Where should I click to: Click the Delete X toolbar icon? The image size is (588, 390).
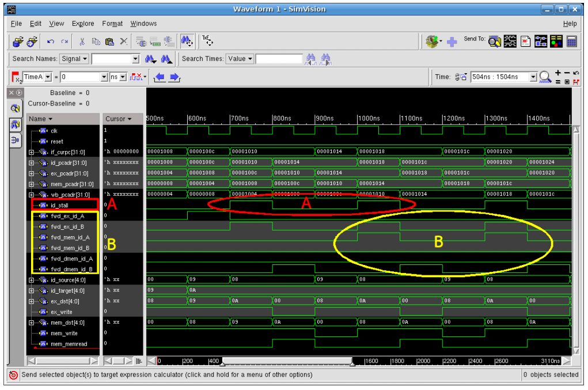pyautogui.click(x=123, y=41)
